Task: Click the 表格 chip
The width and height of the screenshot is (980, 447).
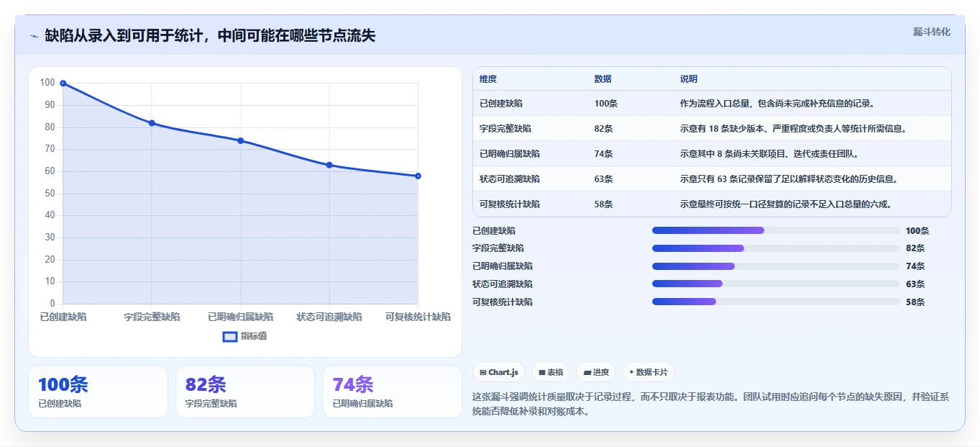Action: pyautogui.click(x=551, y=372)
